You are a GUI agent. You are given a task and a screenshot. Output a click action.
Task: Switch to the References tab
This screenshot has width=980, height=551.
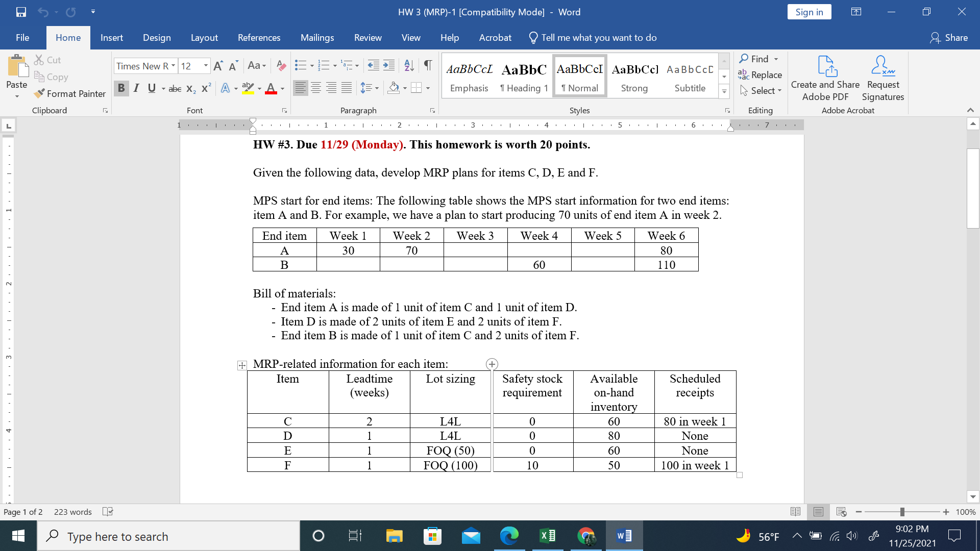click(x=259, y=37)
